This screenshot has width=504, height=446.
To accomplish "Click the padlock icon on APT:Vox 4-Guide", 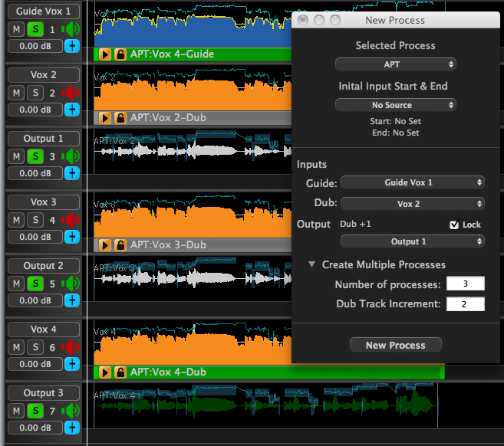I will click(x=120, y=54).
